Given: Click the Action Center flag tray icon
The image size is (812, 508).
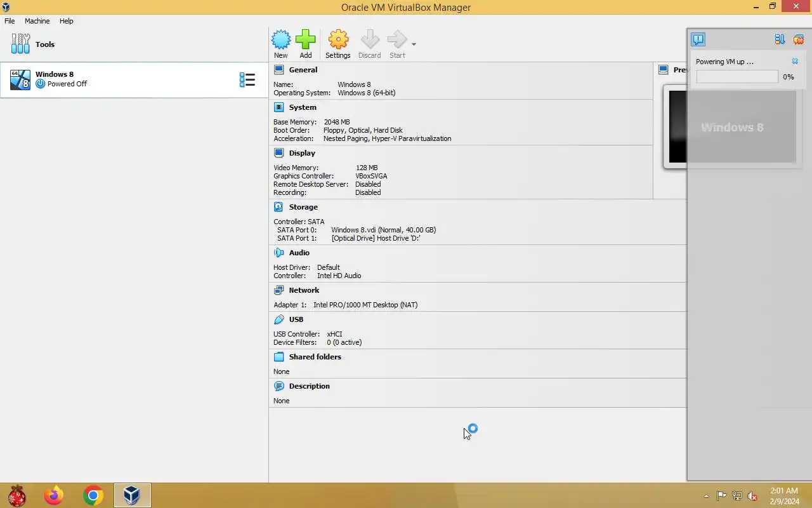Looking at the screenshot, I should coord(721,496).
